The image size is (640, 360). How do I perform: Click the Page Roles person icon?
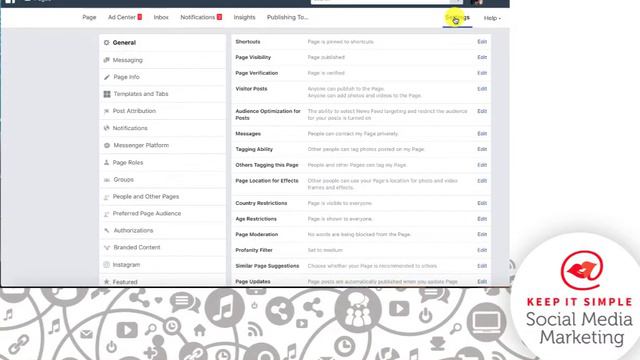click(x=107, y=162)
